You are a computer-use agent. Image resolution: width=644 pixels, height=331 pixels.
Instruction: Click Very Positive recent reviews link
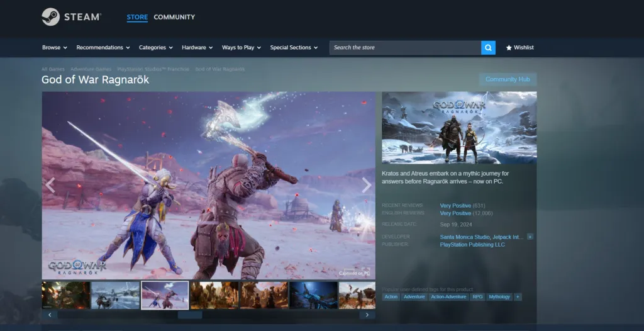455,206
